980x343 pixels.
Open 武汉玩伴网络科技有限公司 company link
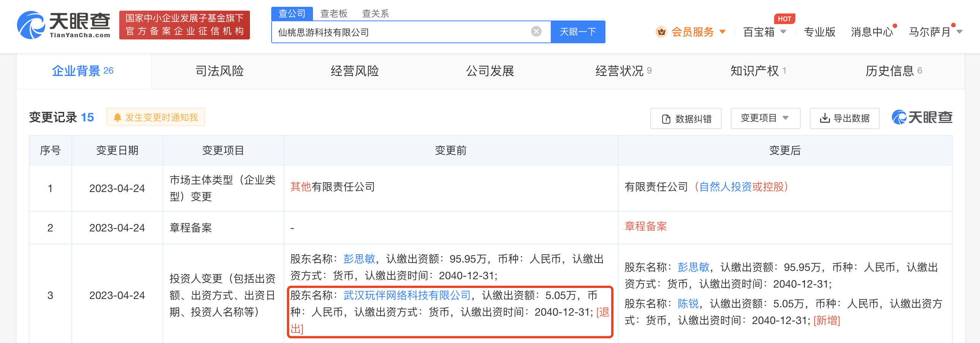click(407, 295)
